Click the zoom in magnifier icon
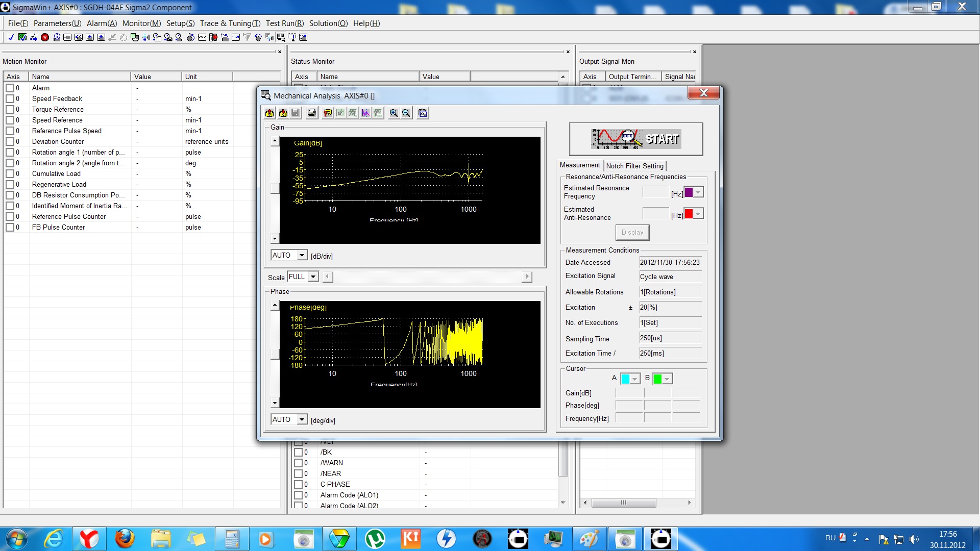 point(394,113)
